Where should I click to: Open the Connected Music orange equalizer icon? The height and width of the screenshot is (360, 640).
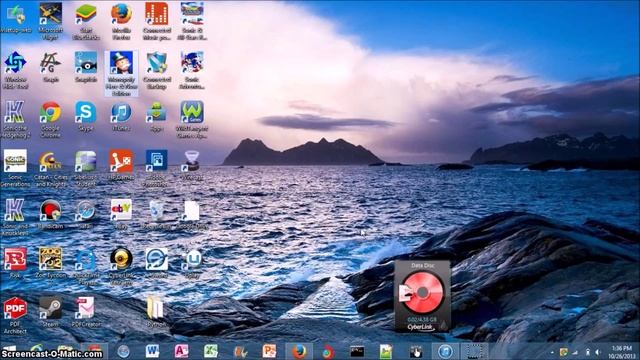pos(157,21)
